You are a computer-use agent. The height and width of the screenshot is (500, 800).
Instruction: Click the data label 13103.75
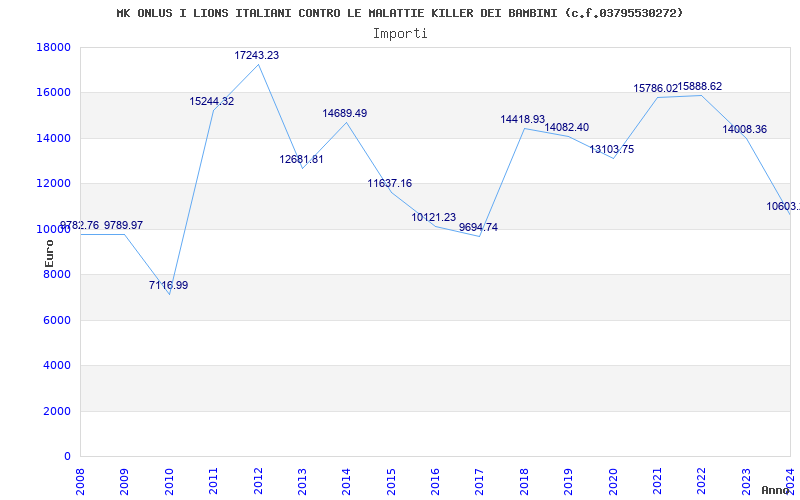pyautogui.click(x=612, y=150)
